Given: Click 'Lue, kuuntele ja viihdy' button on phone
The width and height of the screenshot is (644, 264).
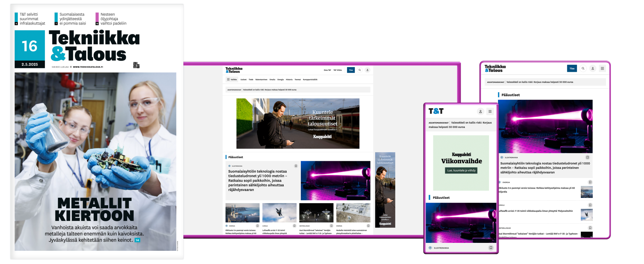Looking at the screenshot, I should pyautogui.click(x=461, y=170).
